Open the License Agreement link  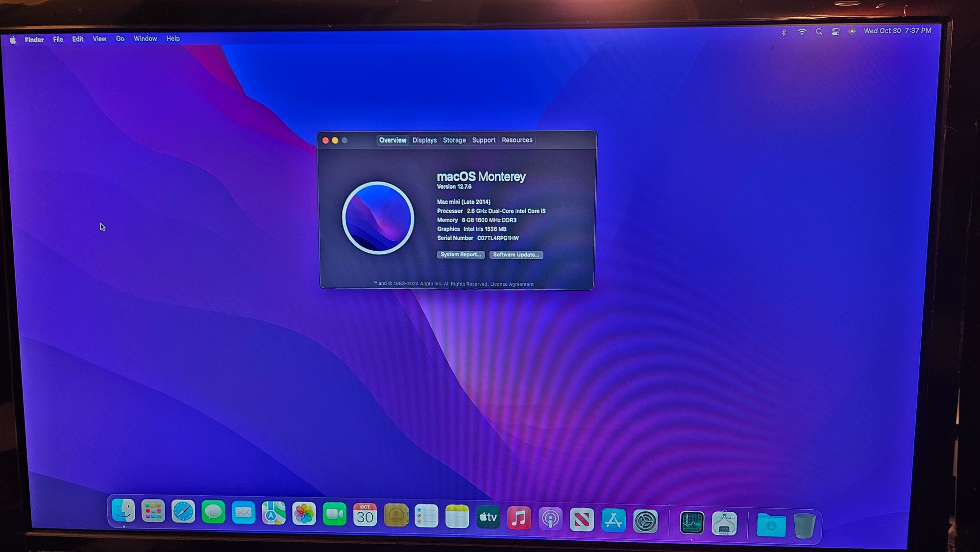(x=512, y=284)
